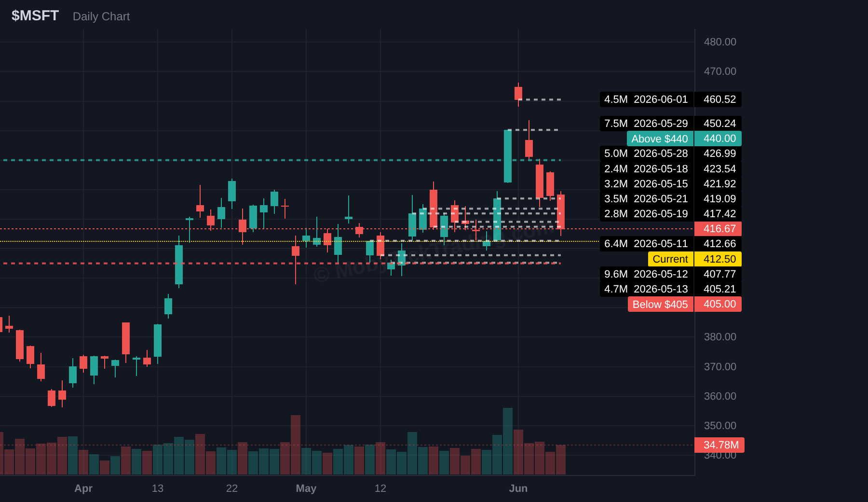Click the 2.8M 2026-05-19 level row

click(646, 214)
